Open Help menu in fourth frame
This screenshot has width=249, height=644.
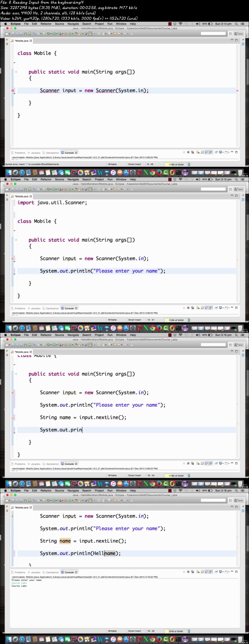click(x=133, y=490)
